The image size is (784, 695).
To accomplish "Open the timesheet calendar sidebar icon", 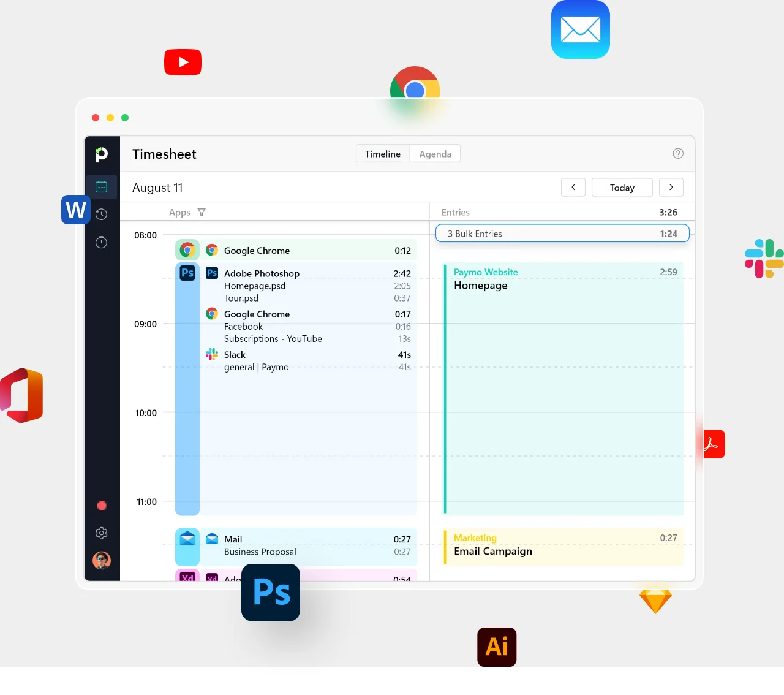I will tap(102, 187).
